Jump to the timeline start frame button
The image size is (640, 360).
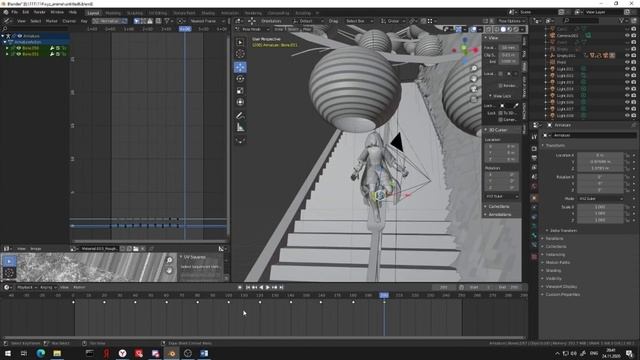coord(247,287)
